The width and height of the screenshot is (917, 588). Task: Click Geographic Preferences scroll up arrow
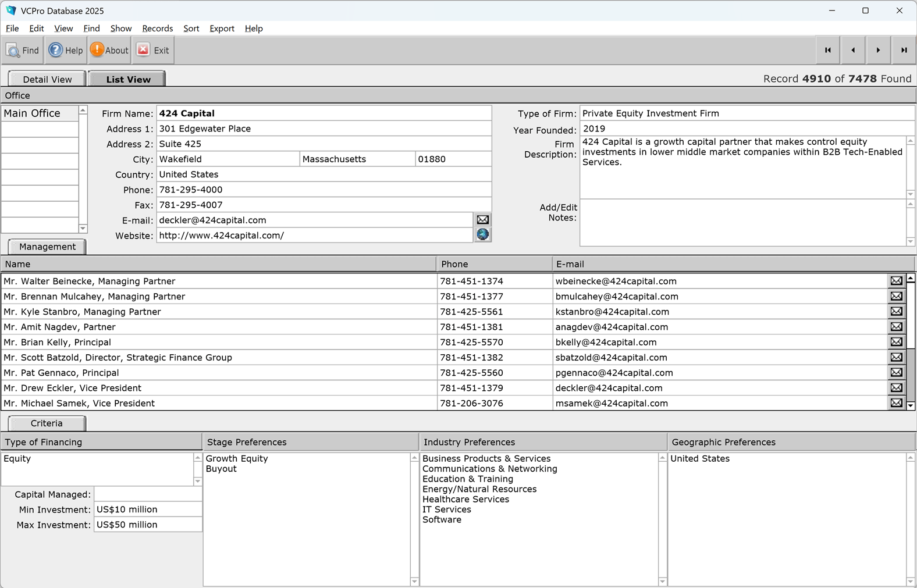click(911, 458)
